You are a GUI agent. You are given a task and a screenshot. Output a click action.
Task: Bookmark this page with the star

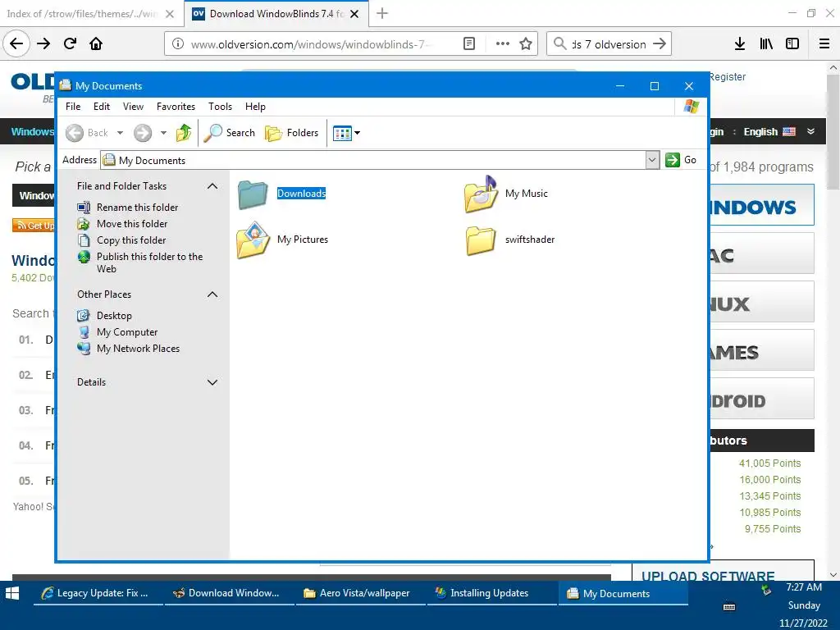pos(526,44)
